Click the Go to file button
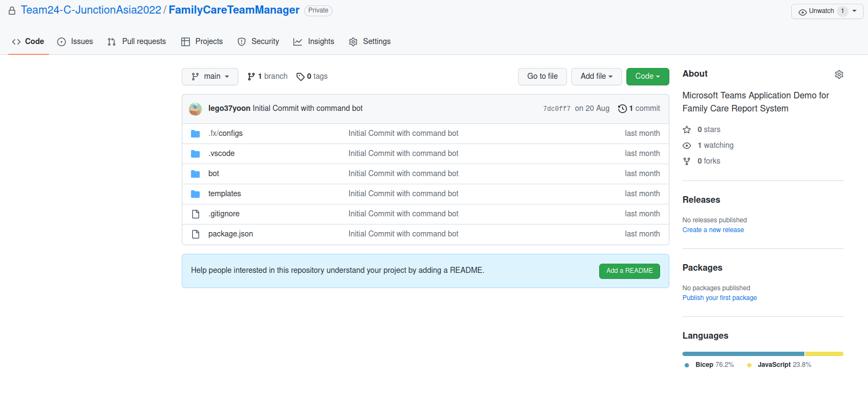Image resolution: width=868 pixels, height=393 pixels. coord(543,77)
